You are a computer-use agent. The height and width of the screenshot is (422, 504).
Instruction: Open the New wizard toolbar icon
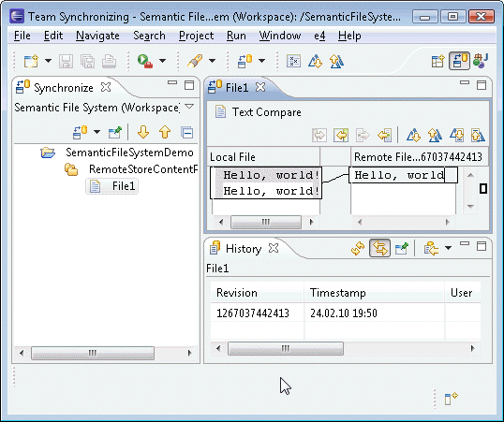tap(31, 61)
